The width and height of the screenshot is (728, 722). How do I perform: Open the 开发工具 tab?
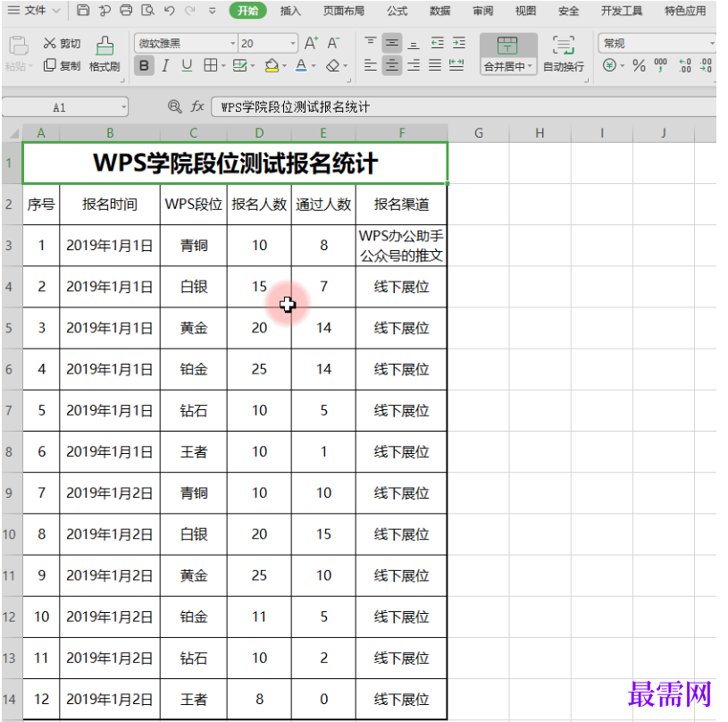(622, 11)
